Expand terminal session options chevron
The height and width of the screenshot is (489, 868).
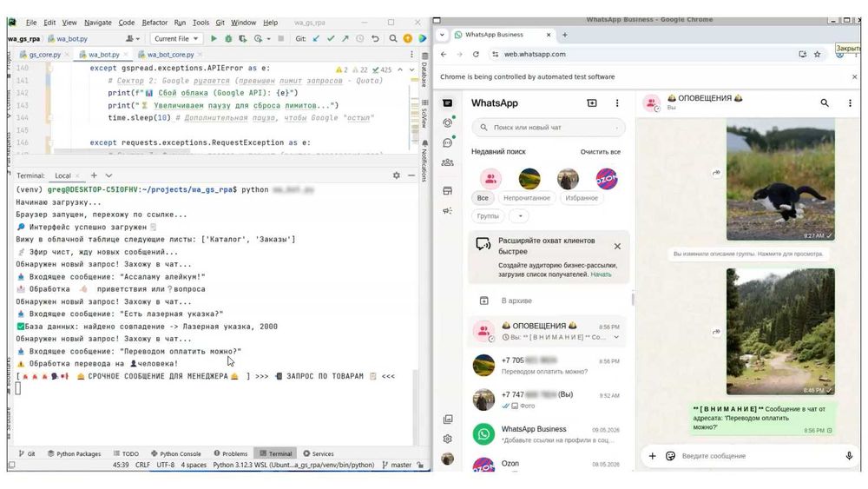109,175
